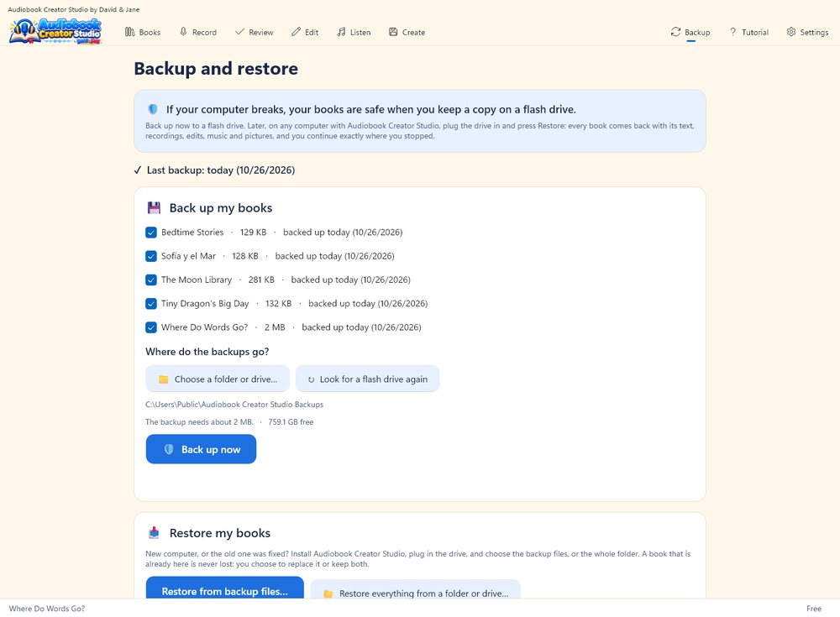This screenshot has height=617, width=840.
Task: Click the Back up now button
Action: 201,449
